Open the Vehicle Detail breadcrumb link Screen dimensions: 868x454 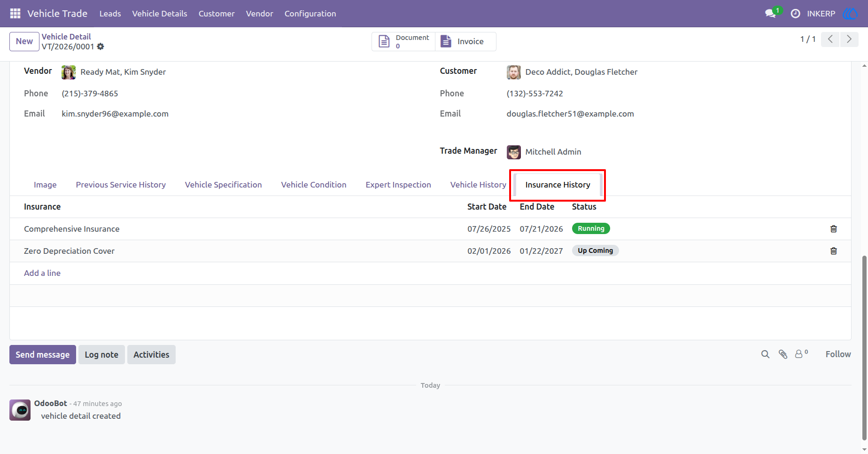(x=66, y=37)
